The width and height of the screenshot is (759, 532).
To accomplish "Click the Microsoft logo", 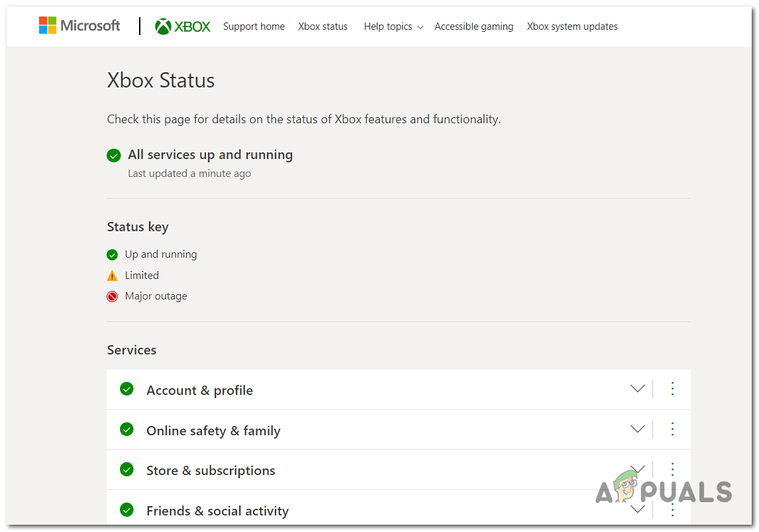I will point(79,26).
